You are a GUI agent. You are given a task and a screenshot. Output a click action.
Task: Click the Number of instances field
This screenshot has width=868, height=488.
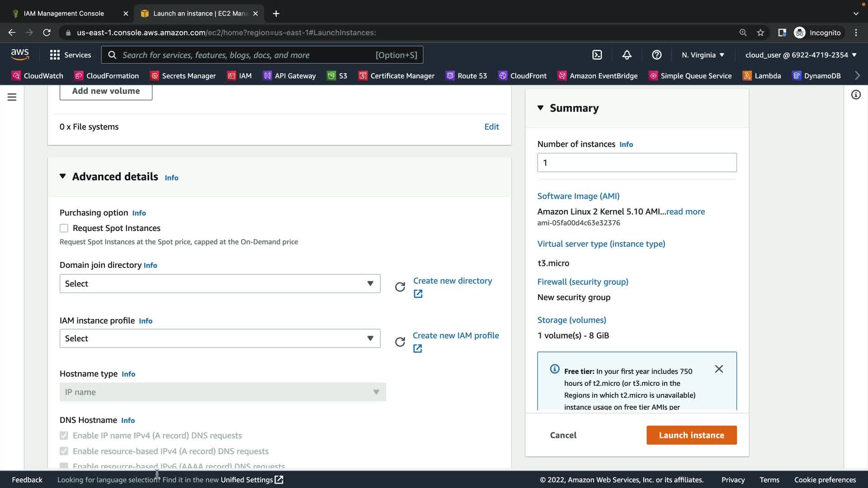[x=637, y=163]
